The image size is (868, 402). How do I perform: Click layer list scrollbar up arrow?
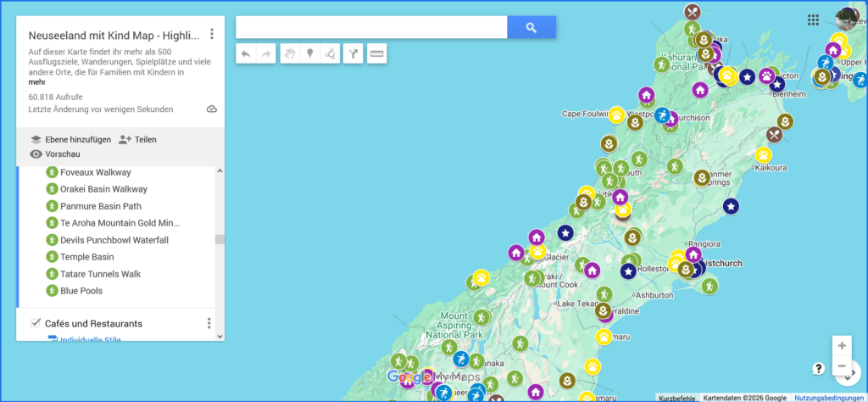point(220,171)
